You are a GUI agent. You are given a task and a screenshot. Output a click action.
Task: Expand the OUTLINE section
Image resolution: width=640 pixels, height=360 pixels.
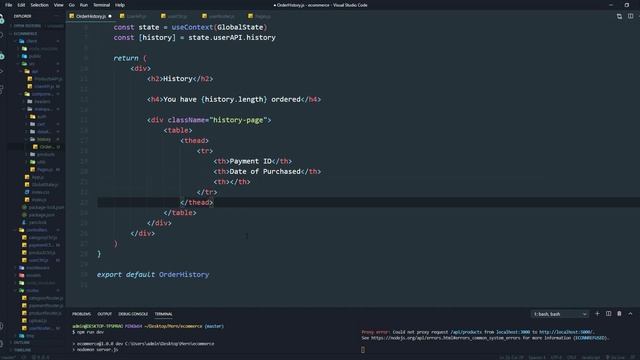pyautogui.click(x=21, y=342)
